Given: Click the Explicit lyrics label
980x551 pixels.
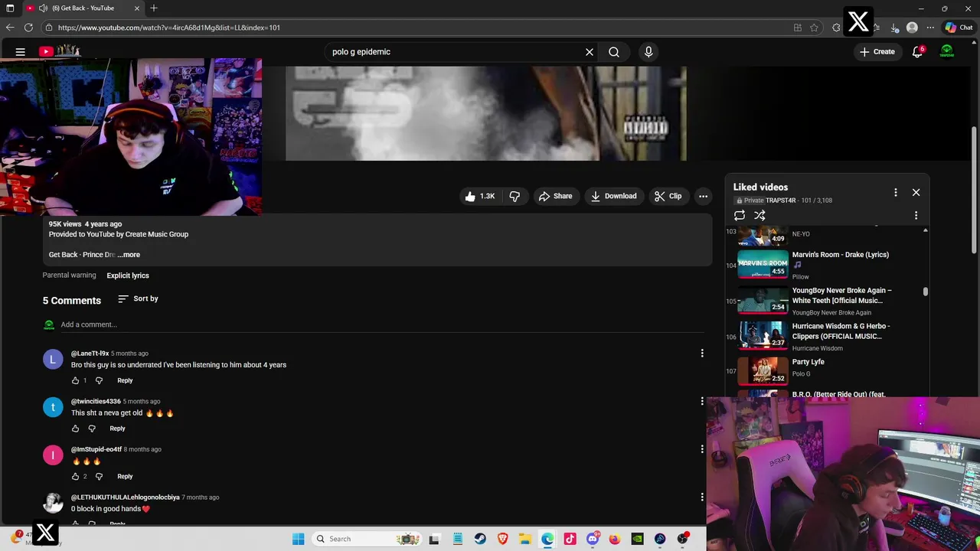Looking at the screenshot, I should [128, 275].
